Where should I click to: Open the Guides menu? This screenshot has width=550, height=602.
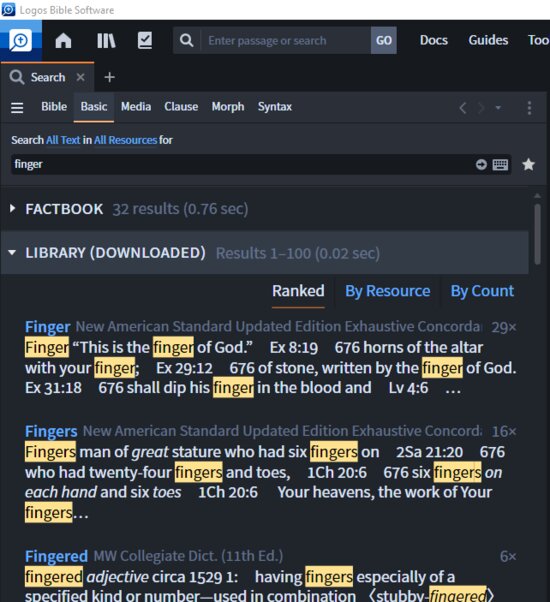(488, 40)
